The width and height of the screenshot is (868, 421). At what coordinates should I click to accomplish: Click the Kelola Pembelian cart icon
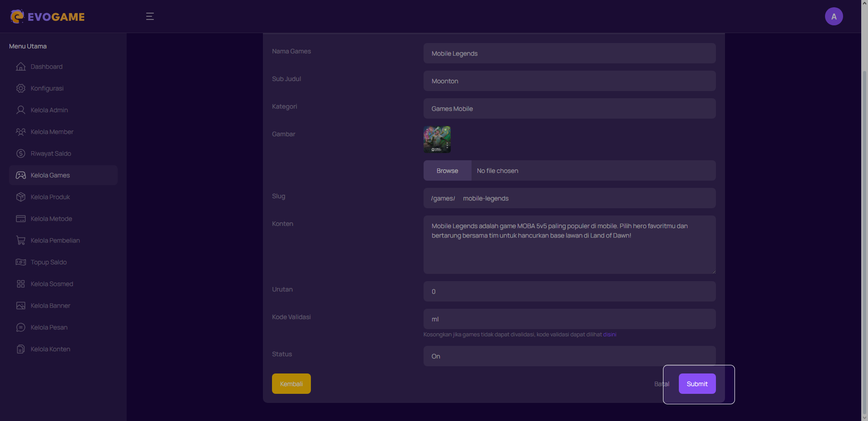(x=21, y=240)
